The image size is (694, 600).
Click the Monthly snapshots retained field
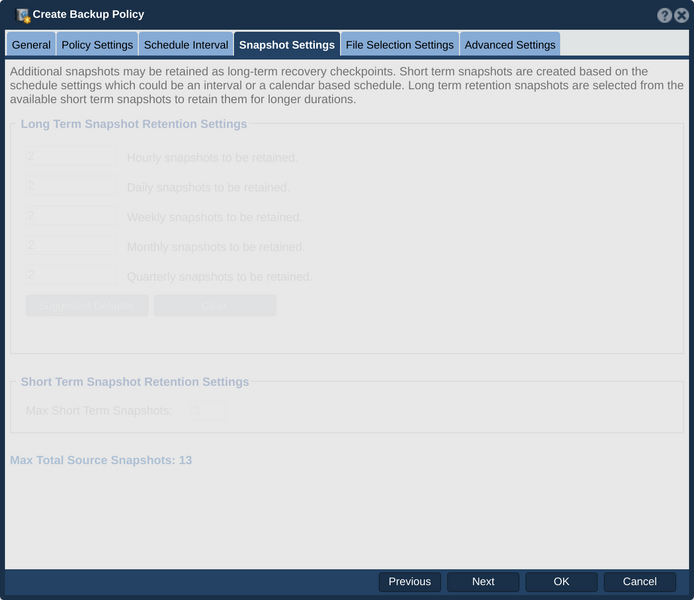(71, 245)
